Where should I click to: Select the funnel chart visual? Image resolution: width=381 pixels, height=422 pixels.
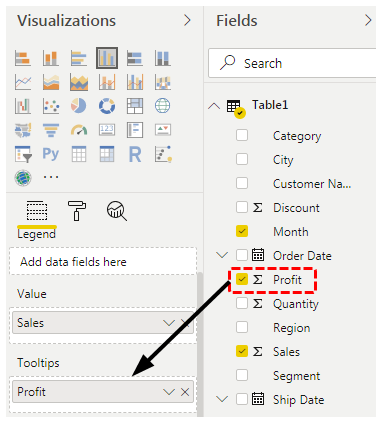tap(51, 130)
